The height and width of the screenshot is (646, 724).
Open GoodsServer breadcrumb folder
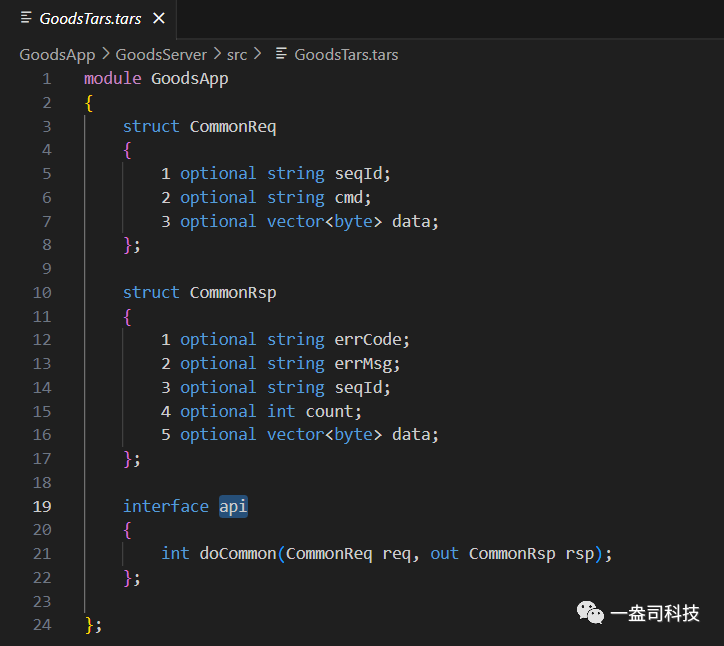pos(161,55)
